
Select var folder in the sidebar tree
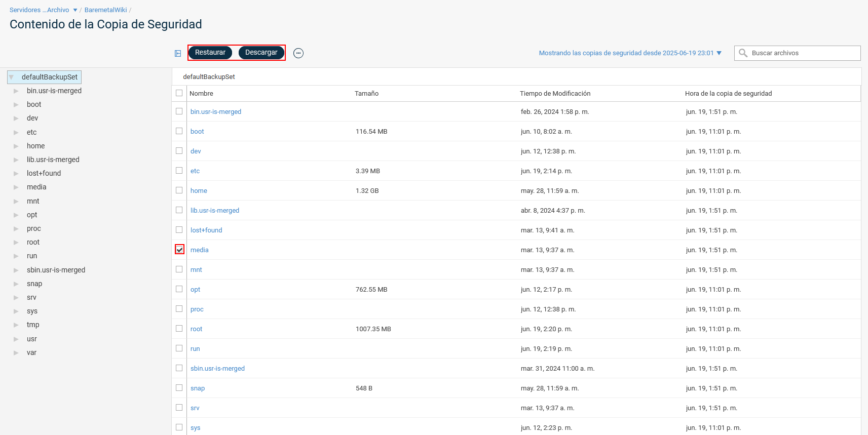pyautogui.click(x=31, y=353)
